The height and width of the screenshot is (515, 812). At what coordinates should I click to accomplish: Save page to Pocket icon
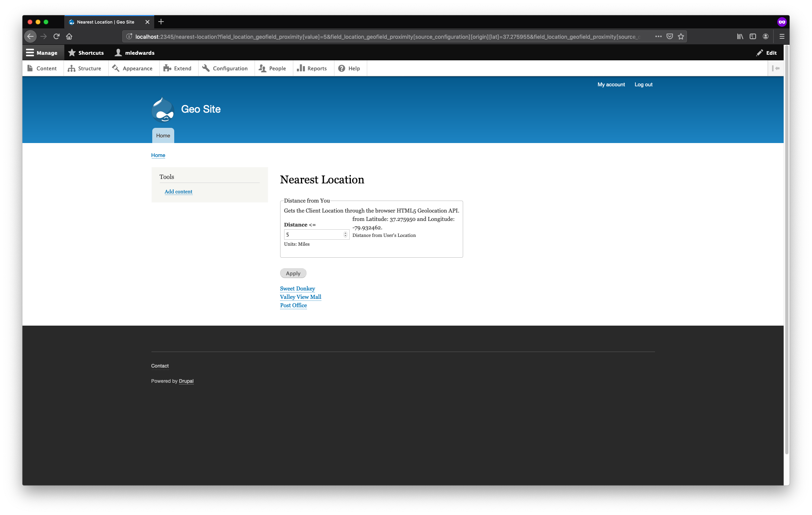tap(670, 36)
